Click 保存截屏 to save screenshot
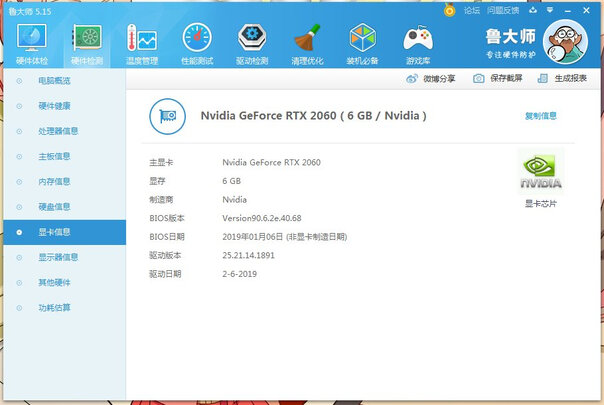Image resolution: width=604 pixels, height=405 pixels. point(497,78)
